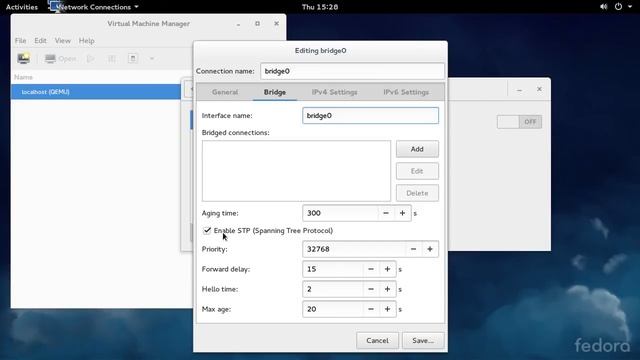
Task: Increase Aging time with plus button
Action: click(402, 213)
